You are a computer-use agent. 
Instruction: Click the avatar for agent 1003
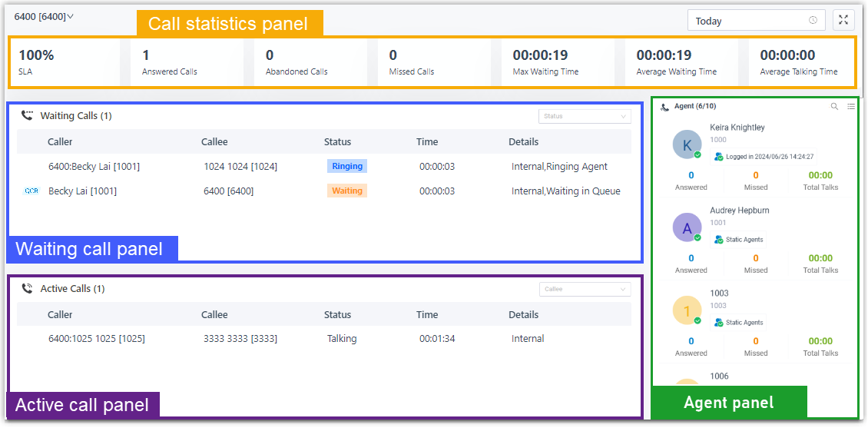coord(687,310)
